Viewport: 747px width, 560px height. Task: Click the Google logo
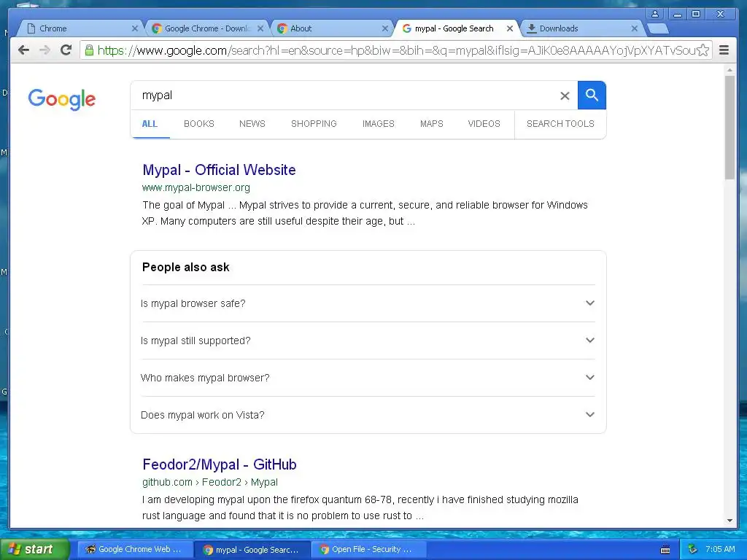point(61,99)
